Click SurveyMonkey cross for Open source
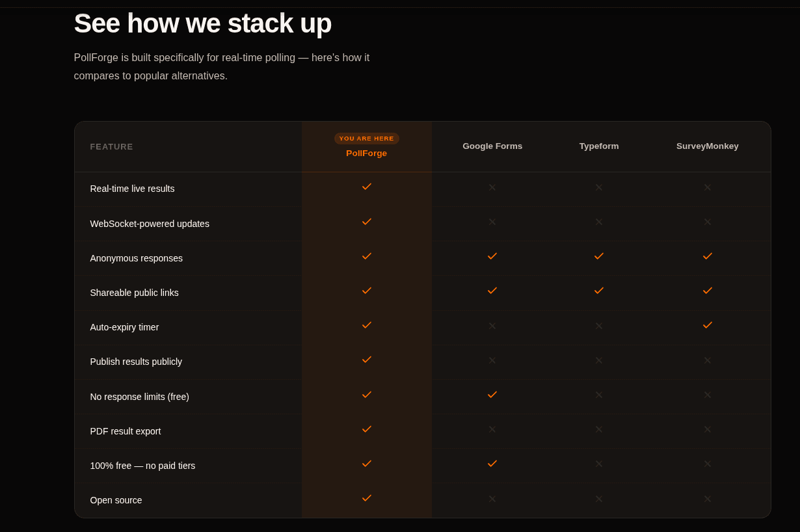 [708, 499]
